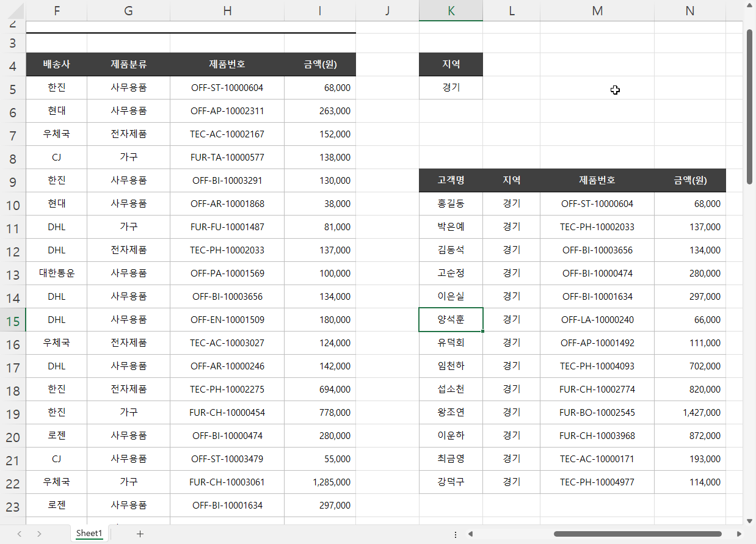Click the sheet tab bar options dots
756x544 pixels.
(x=456, y=534)
